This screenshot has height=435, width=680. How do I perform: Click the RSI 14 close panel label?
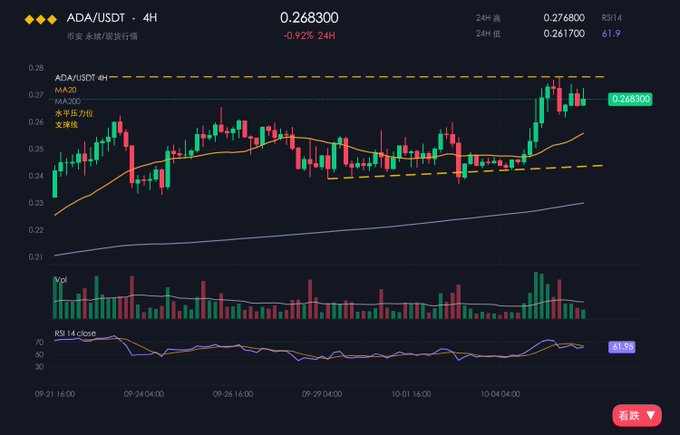coord(75,333)
